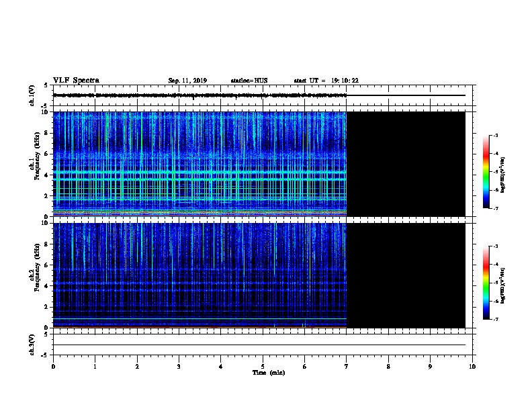532x411 pixels.
Task: Click the ch.2 "Frequency (kHz)" axis label
Action: (37, 267)
